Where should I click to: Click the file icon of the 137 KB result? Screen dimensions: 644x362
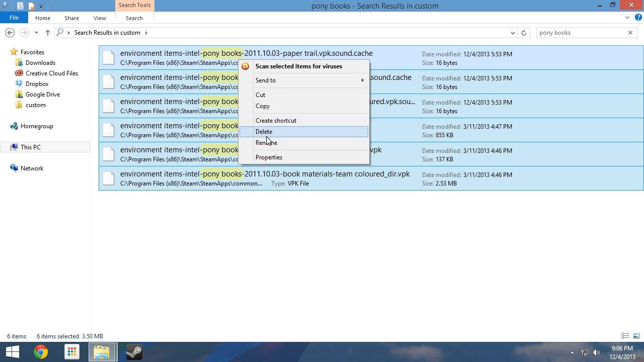109,154
